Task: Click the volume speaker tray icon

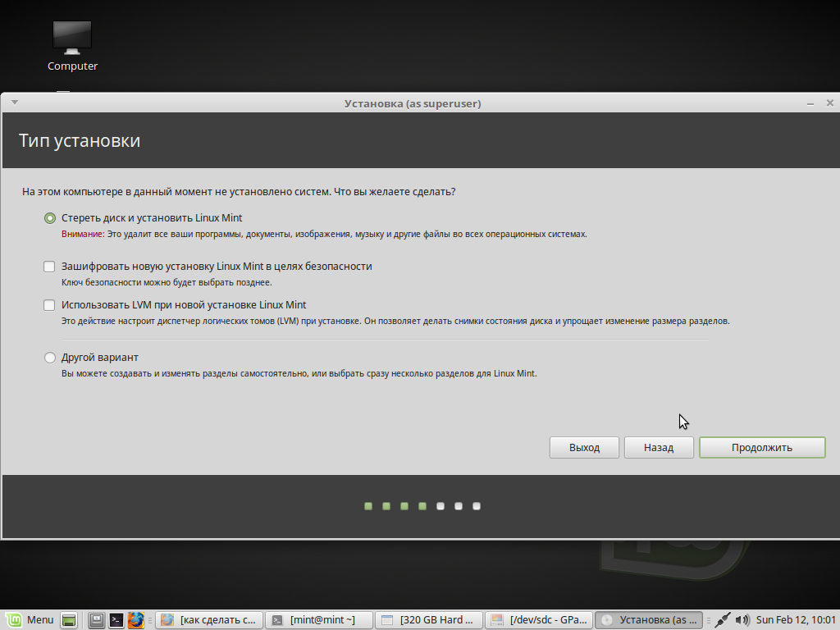Action: [x=742, y=620]
